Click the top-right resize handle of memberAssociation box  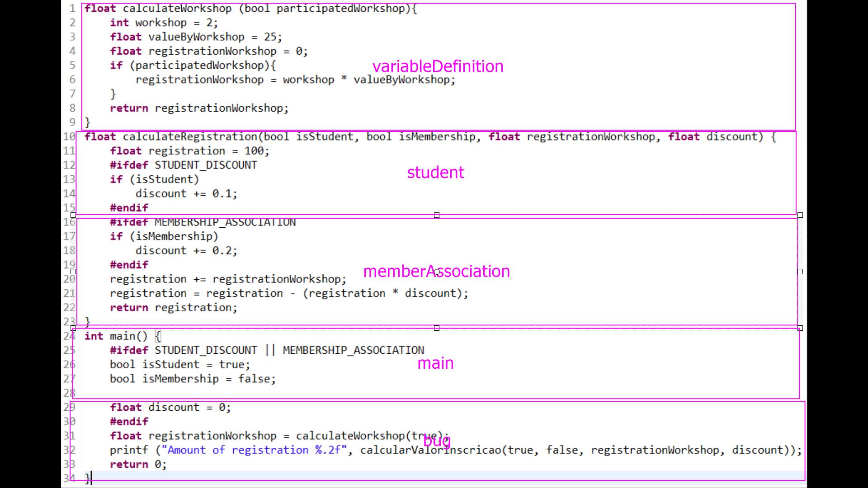pos(800,216)
